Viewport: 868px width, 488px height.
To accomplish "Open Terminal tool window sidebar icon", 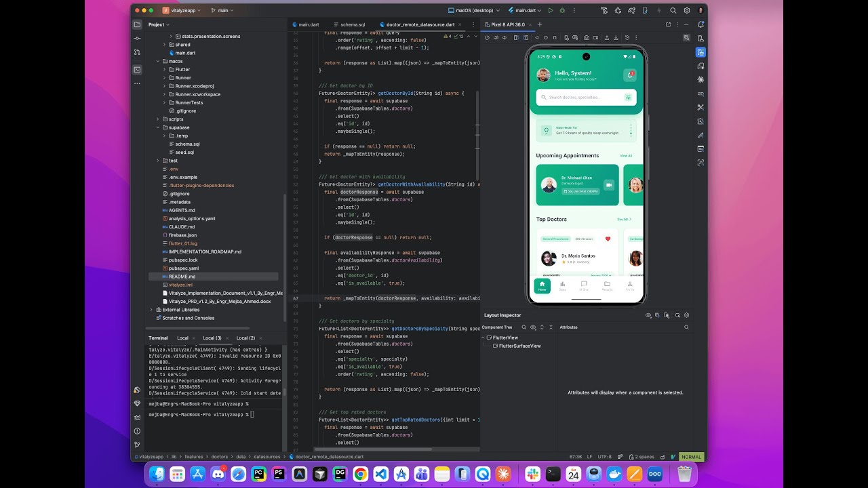I will (137, 69).
